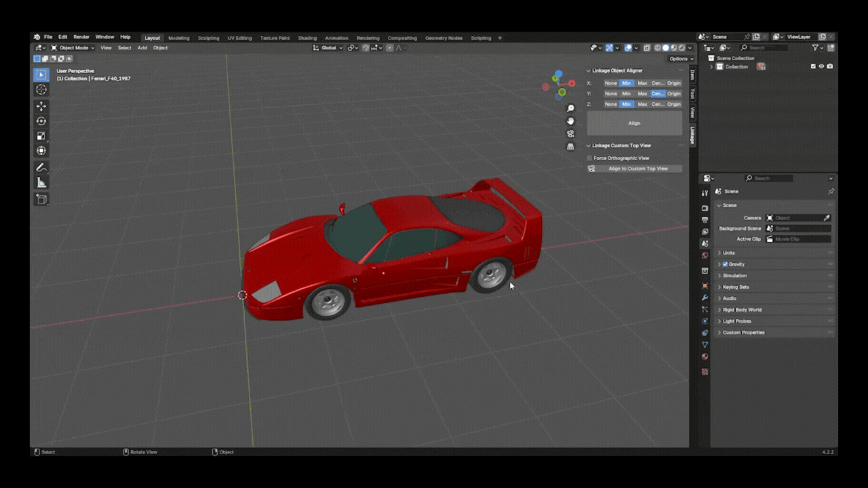Open the File menu
The image size is (868, 488).
coord(48,37)
